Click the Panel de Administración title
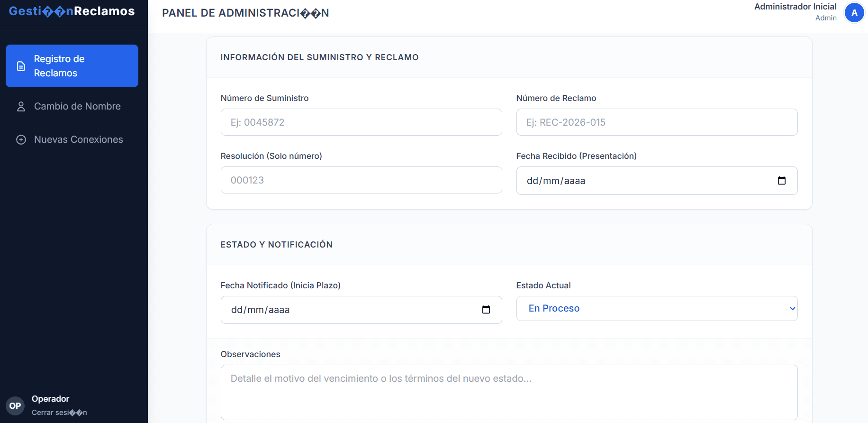868x423 pixels. click(245, 13)
